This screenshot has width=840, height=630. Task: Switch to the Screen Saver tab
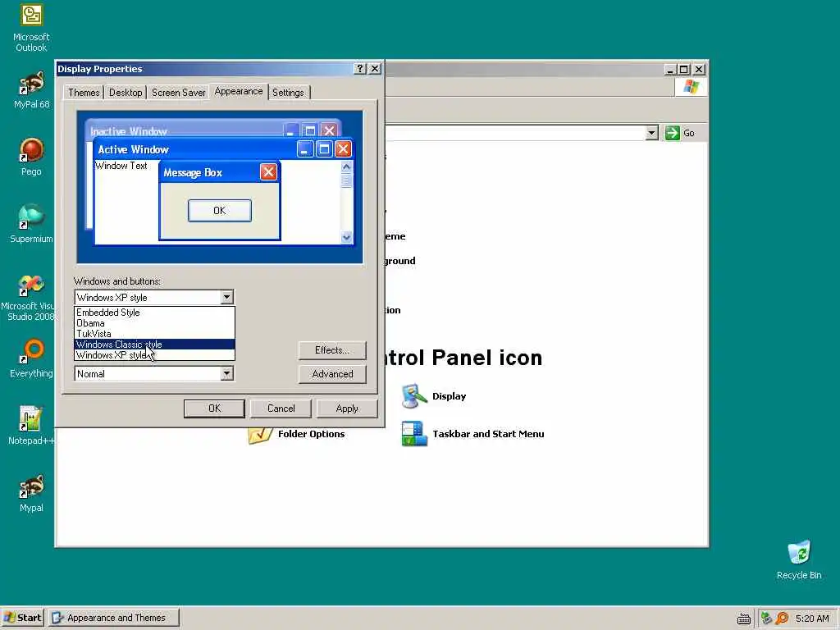pyautogui.click(x=178, y=92)
